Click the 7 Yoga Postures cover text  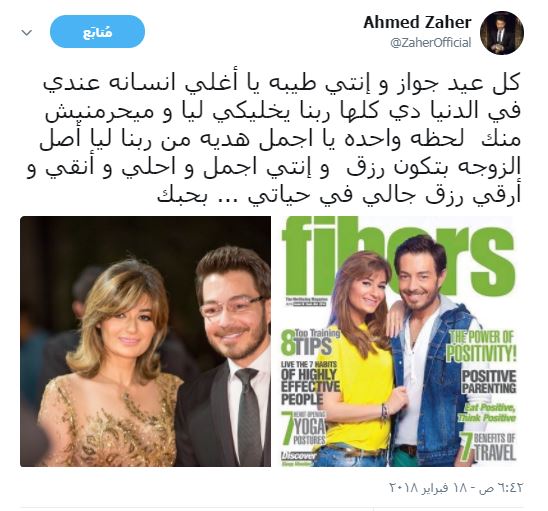(303, 429)
